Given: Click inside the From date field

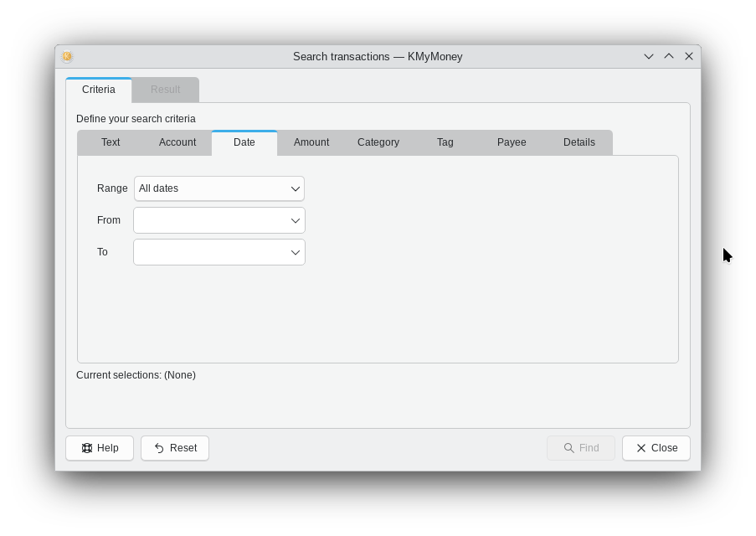Looking at the screenshot, I should tap(209, 221).
